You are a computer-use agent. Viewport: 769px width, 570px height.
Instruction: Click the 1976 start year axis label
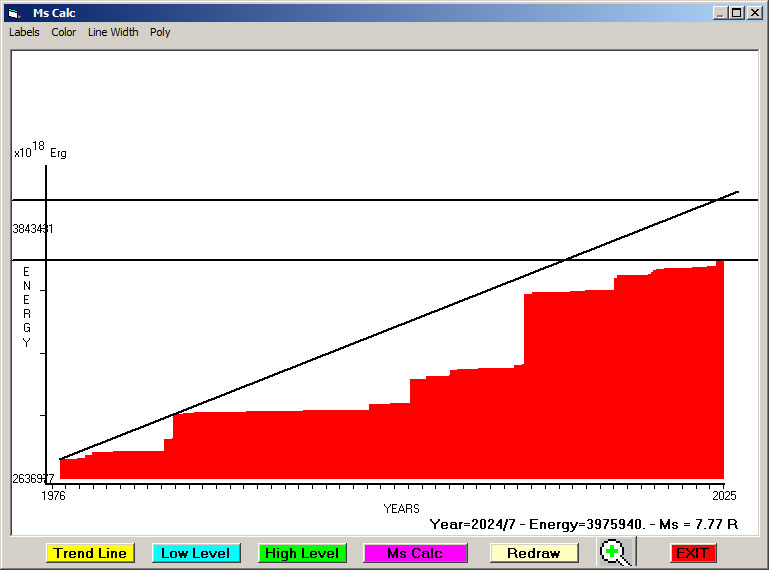pyautogui.click(x=52, y=495)
